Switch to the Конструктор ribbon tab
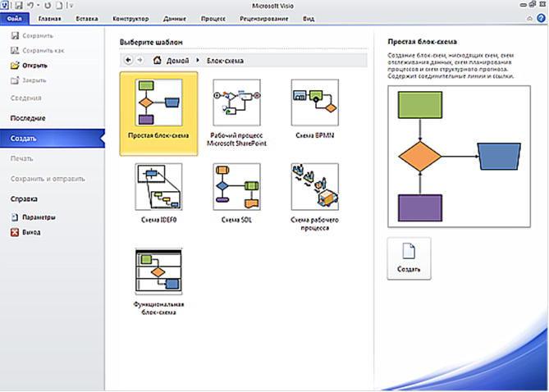Image resolution: width=549 pixels, height=392 pixels. pos(130,19)
